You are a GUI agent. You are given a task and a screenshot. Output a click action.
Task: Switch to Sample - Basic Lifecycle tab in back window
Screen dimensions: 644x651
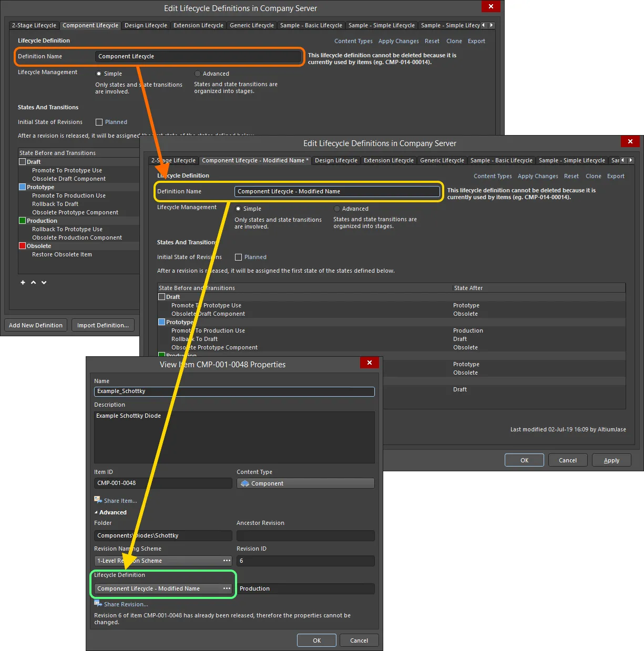click(x=311, y=25)
